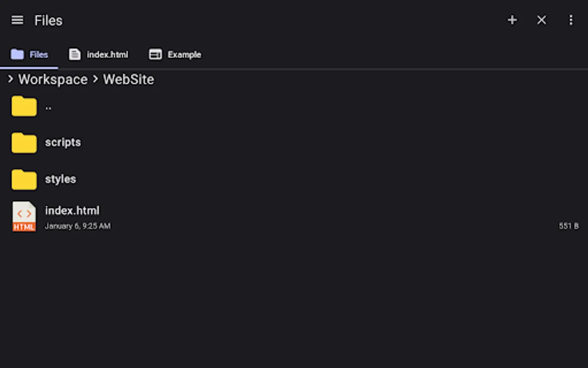
Task: Open the styles folder by name
Action: click(60, 179)
